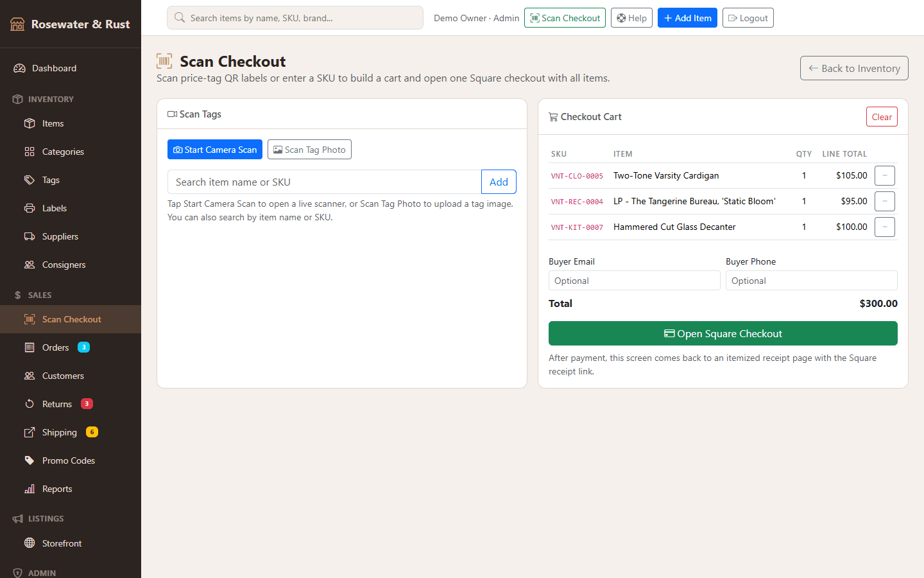Click the Returns circular arrow icon
The image size is (924, 578).
[x=30, y=404]
